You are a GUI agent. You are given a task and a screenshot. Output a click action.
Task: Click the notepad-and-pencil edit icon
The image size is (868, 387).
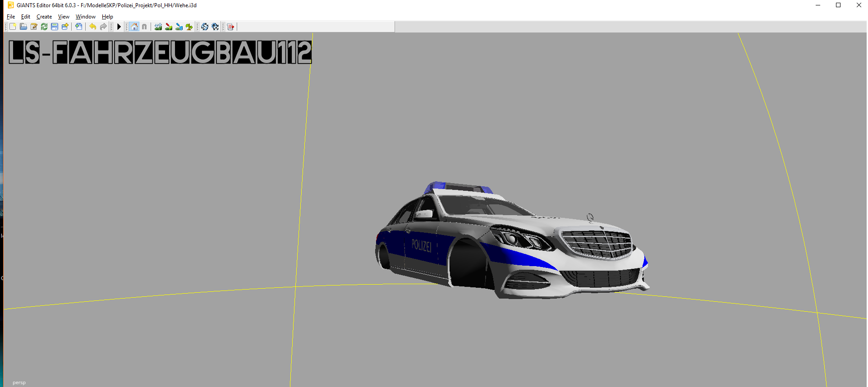[x=34, y=27]
